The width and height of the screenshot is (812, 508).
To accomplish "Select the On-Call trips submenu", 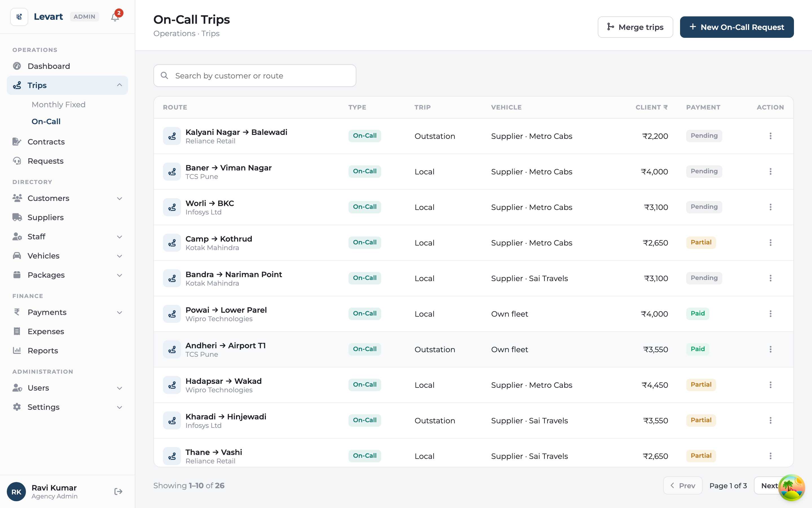I will 46,121.
